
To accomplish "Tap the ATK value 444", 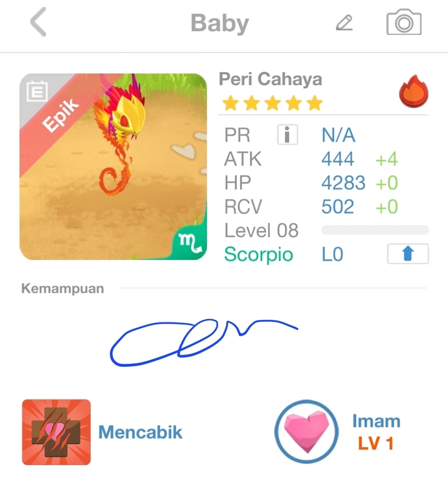I will (337, 159).
